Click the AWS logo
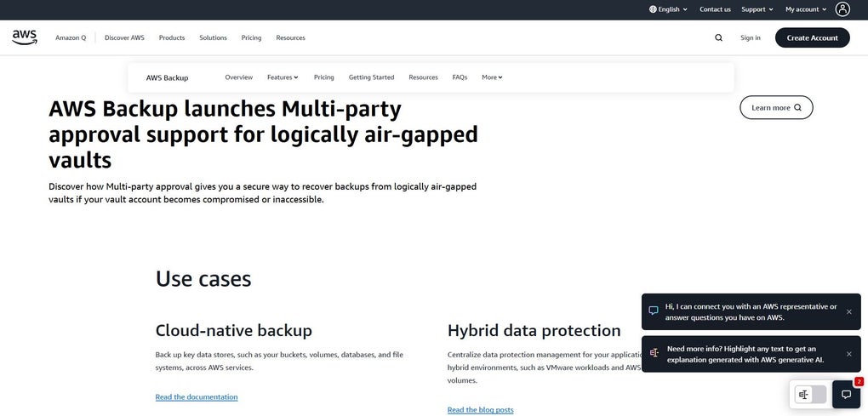This screenshot has width=868, height=416. point(25,37)
